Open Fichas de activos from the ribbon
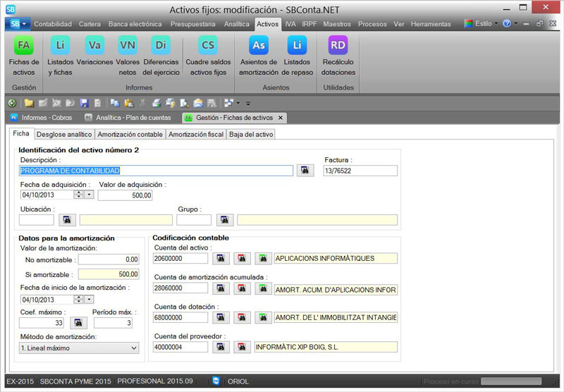Screen dimensions: 564x392 (x=24, y=47)
